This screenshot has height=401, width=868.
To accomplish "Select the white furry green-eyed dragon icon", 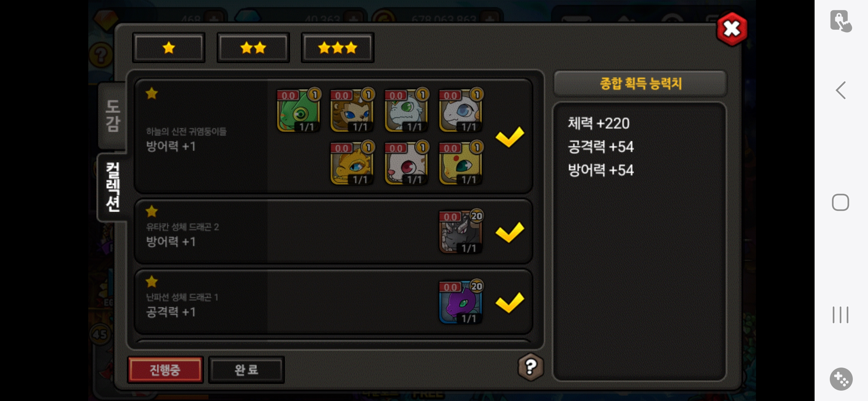I will pos(407,110).
